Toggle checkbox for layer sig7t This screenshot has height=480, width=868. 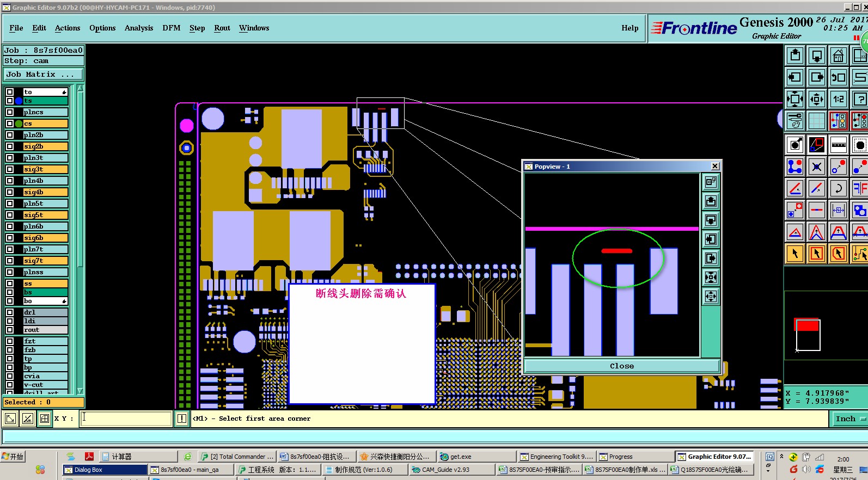pos(10,261)
